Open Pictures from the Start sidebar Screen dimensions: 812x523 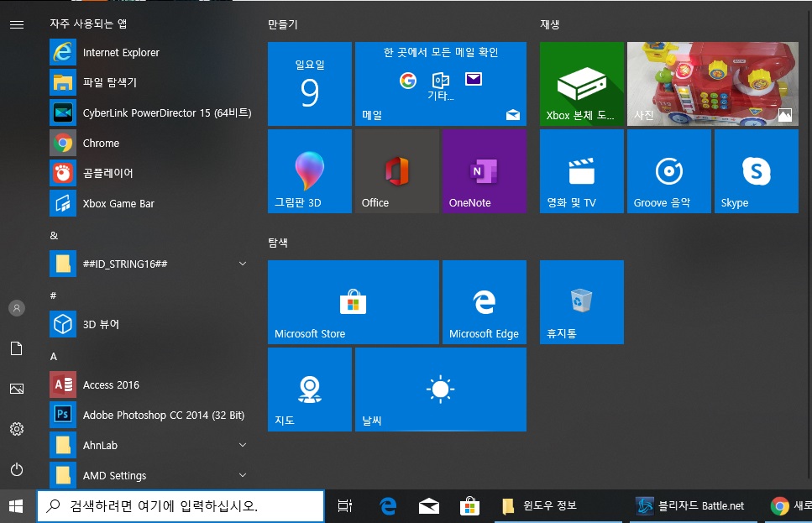17,389
